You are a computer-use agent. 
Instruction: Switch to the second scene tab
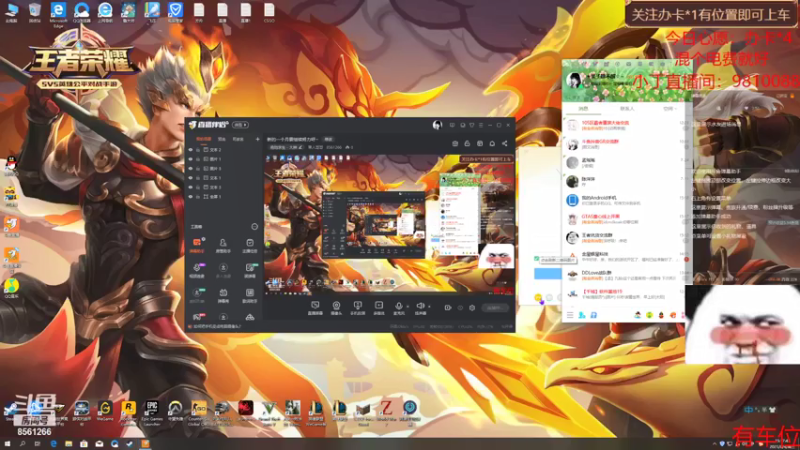tap(222, 139)
